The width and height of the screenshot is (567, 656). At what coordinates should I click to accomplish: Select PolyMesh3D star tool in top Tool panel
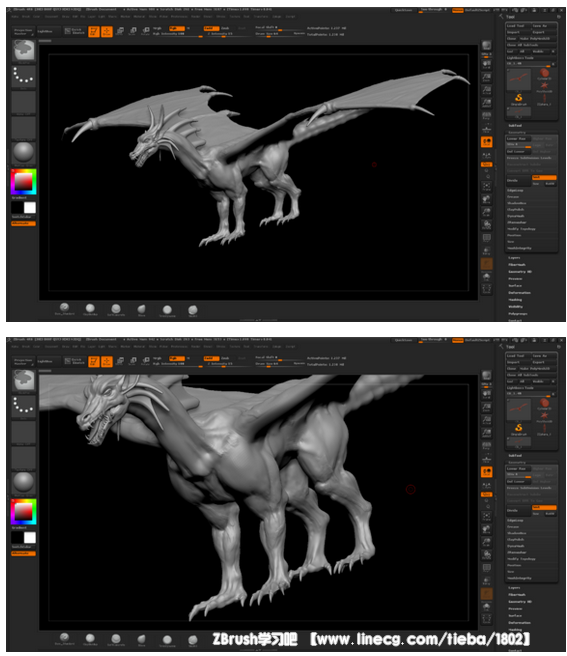(544, 87)
